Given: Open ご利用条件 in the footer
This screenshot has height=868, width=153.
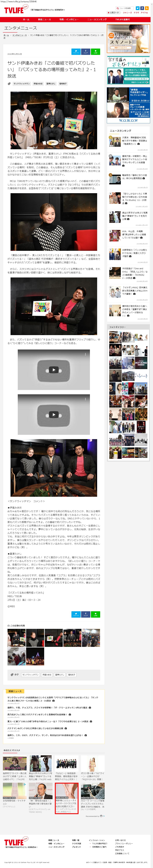Looking at the screenshot, I should [119, 847].
